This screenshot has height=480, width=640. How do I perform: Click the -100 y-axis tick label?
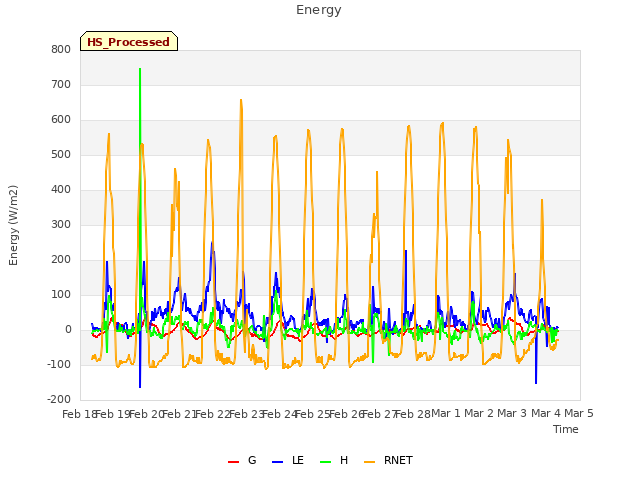coord(59,364)
